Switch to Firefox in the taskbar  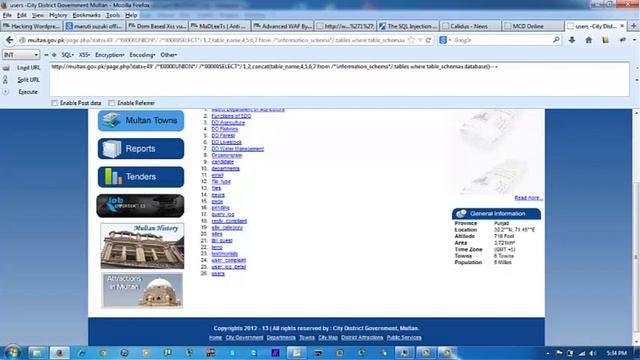coord(60,353)
